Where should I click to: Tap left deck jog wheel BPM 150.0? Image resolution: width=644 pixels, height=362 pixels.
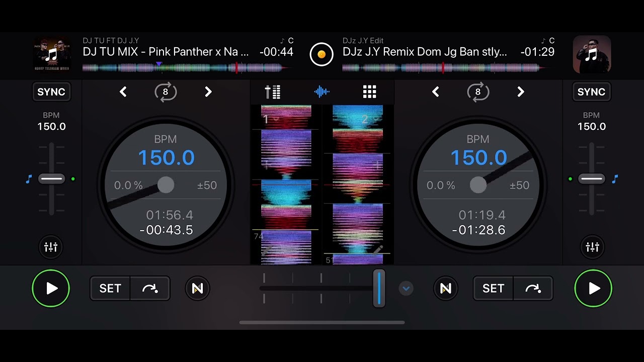(x=166, y=158)
